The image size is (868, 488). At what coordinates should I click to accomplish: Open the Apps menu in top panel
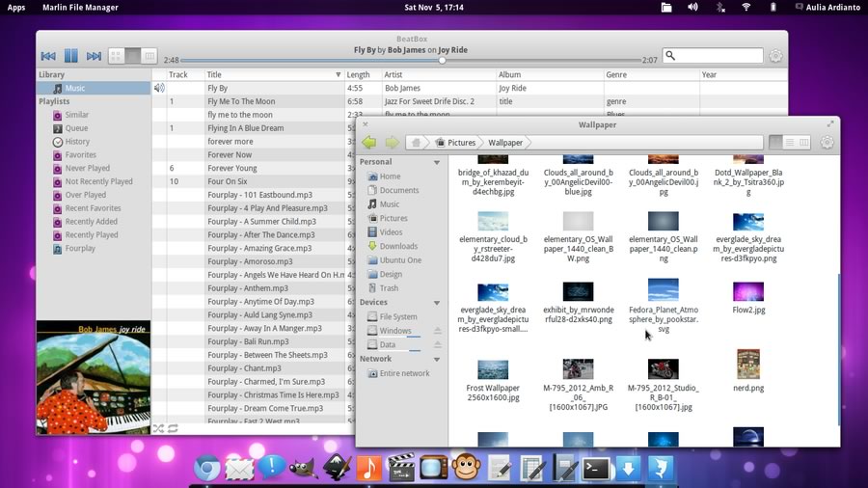(x=16, y=8)
